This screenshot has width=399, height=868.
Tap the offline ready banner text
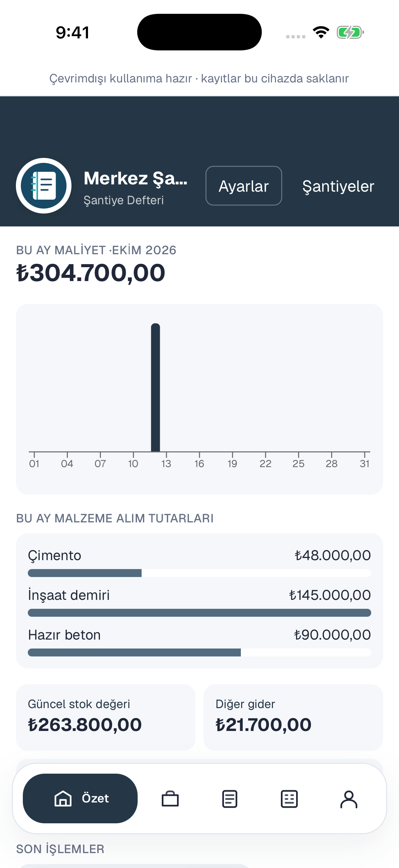click(x=199, y=78)
